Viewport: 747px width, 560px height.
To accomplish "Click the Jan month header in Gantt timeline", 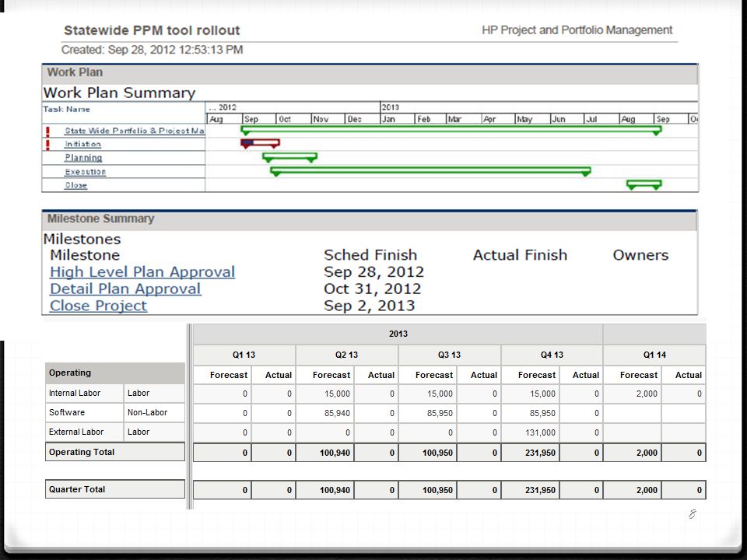I will point(398,119).
